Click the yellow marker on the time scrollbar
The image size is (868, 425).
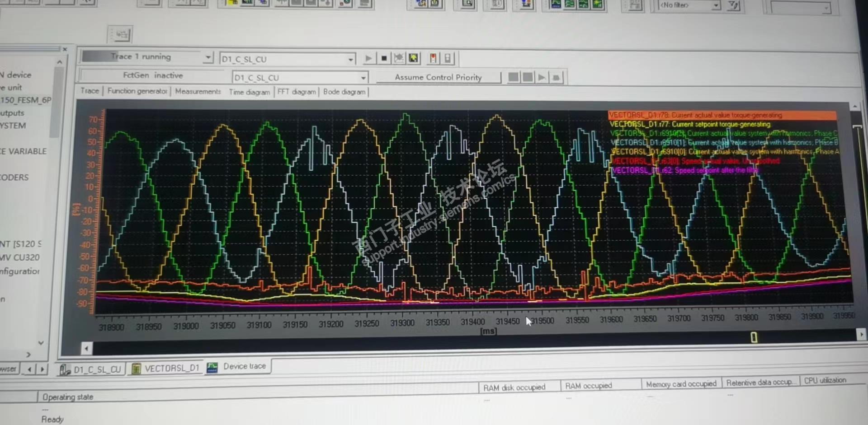click(754, 337)
